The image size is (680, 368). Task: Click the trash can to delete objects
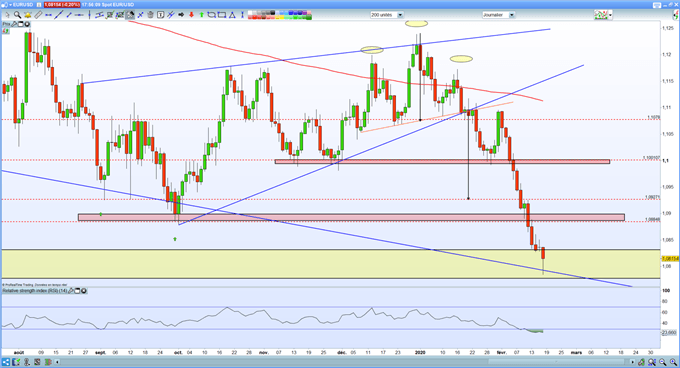coord(150,15)
